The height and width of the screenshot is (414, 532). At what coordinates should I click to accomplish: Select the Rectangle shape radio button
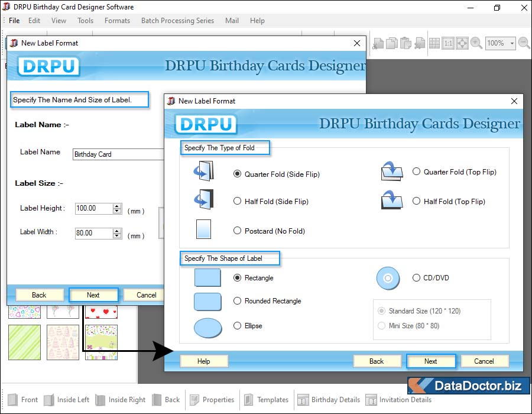(237, 277)
